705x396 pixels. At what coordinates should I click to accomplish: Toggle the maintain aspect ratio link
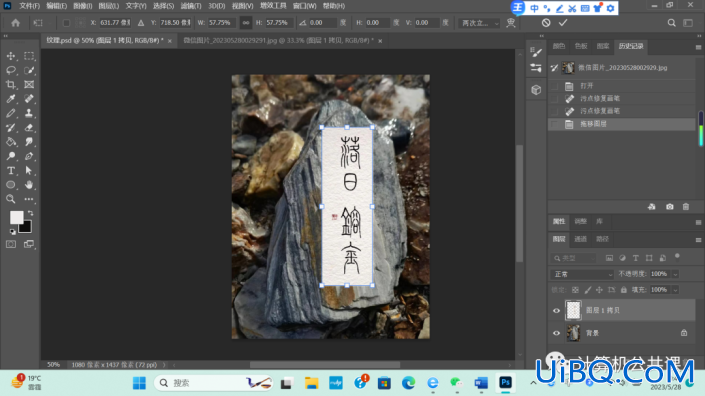click(x=245, y=22)
